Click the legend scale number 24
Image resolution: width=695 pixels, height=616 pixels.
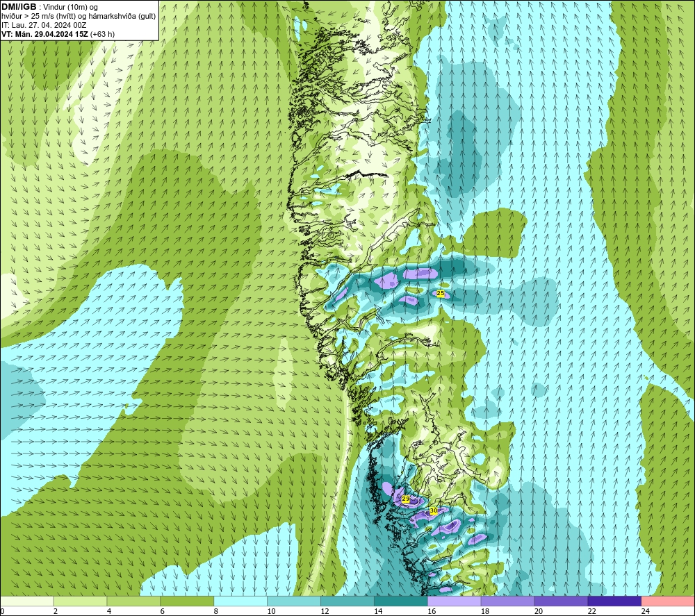[646, 611]
